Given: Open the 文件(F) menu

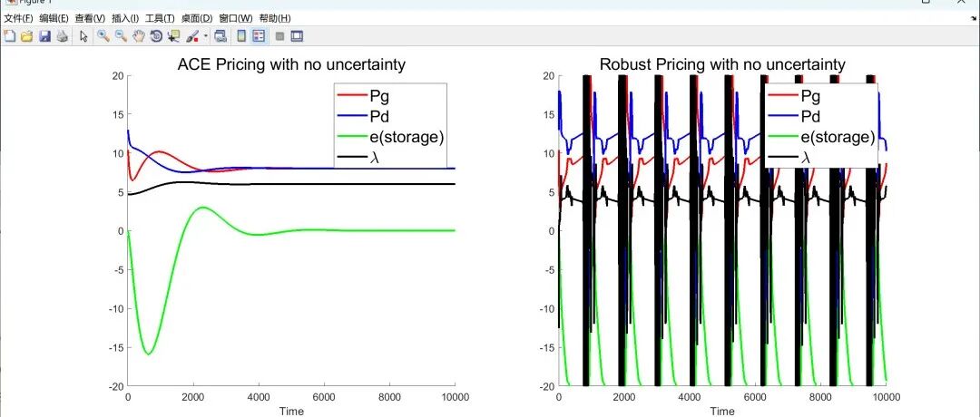Looking at the screenshot, I should [18, 19].
